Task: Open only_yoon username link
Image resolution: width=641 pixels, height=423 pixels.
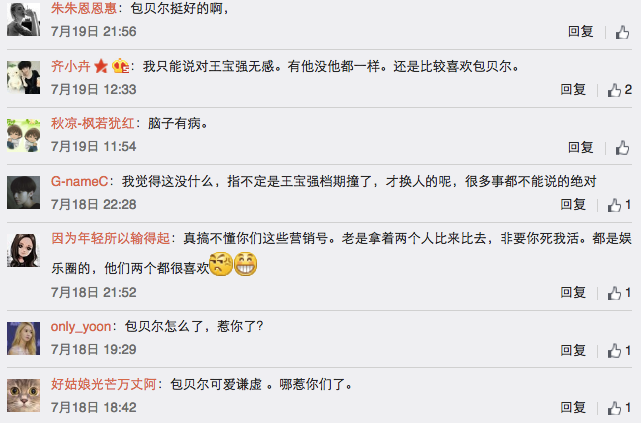Action: (81, 327)
